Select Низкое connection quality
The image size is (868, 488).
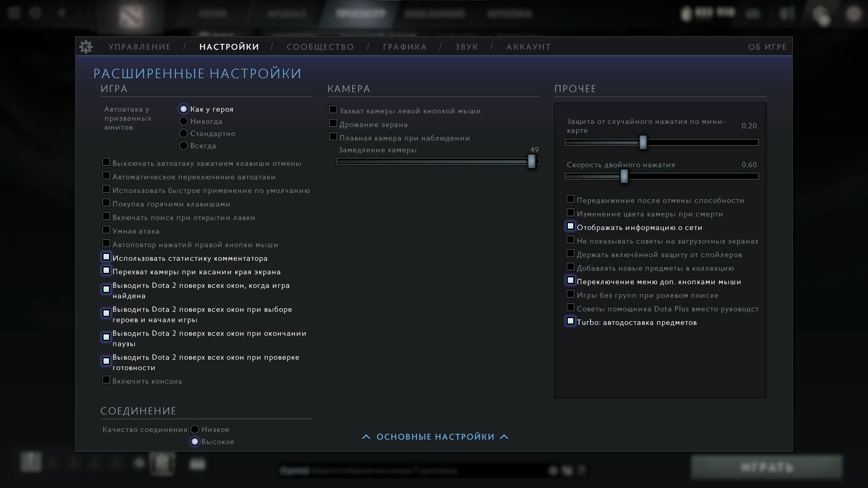[x=194, y=429]
